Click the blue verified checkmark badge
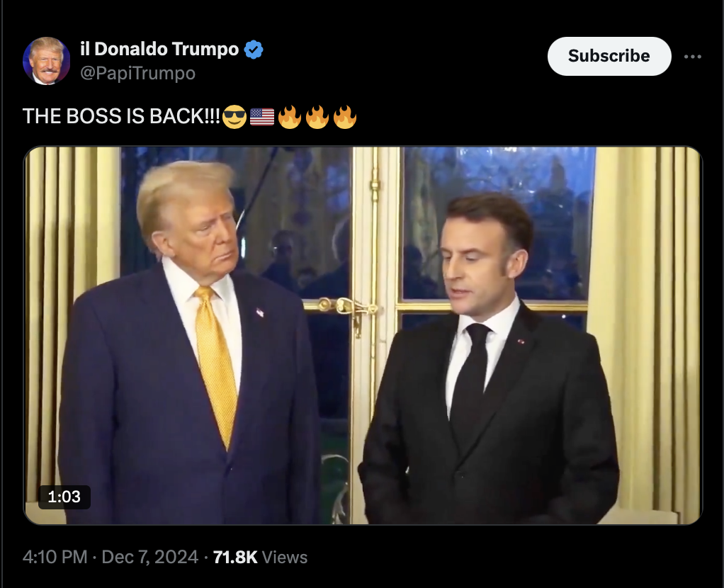Screen dimensions: 724x588 pos(253,49)
